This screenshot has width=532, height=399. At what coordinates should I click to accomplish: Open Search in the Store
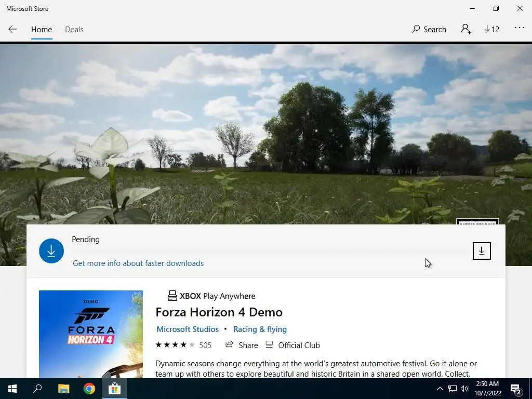[429, 29]
